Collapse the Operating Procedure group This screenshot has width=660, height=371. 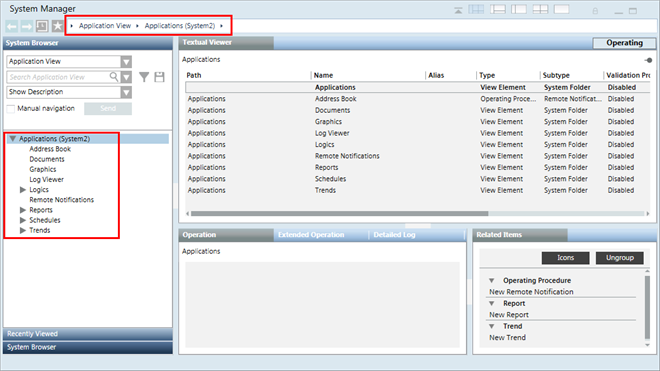pos(491,280)
